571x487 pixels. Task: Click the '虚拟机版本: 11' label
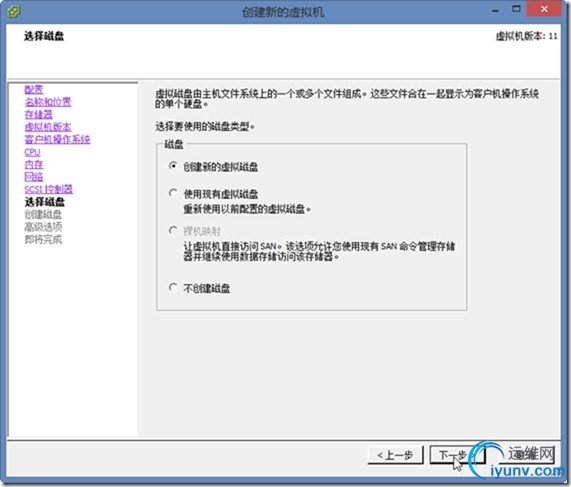pyautogui.click(x=526, y=36)
